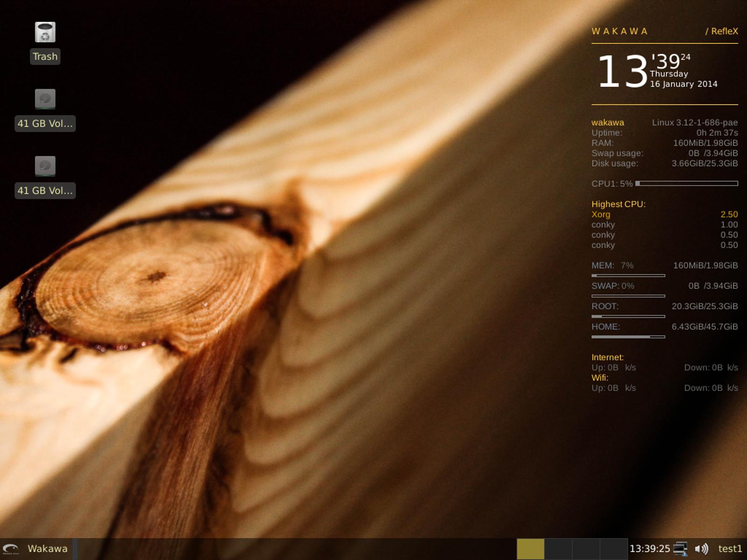This screenshot has height=560, width=747.
Task: Click the conky CPU value '1.00'
Action: 729,225
